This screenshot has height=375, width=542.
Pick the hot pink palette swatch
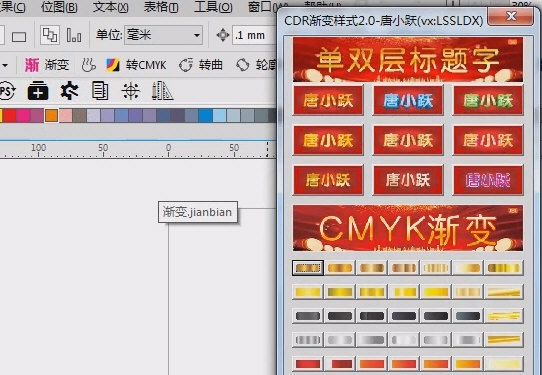click(x=23, y=115)
